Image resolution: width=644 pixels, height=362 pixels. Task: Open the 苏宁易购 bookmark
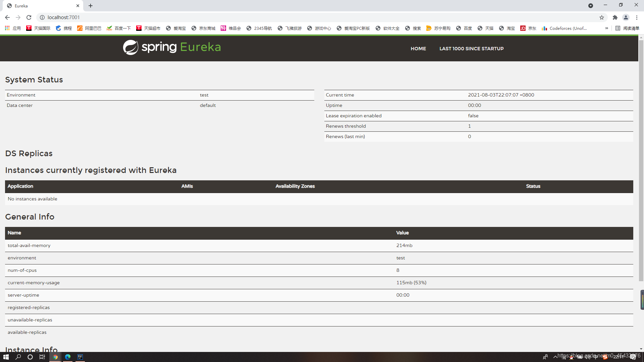[438, 28]
